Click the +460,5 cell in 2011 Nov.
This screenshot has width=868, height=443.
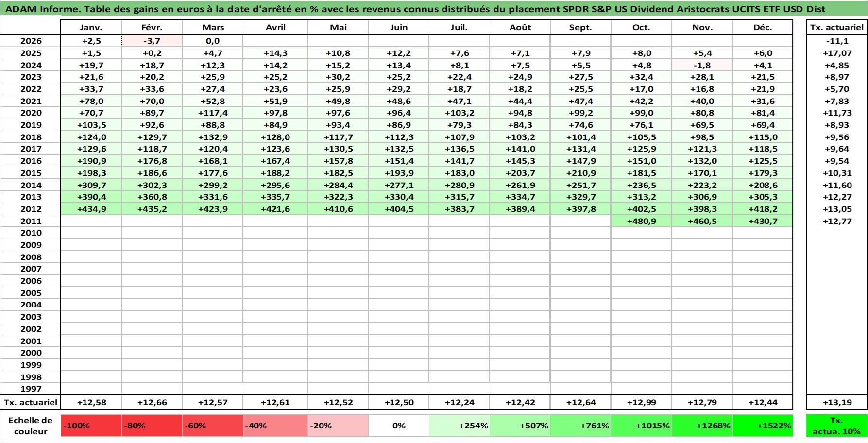click(702, 221)
